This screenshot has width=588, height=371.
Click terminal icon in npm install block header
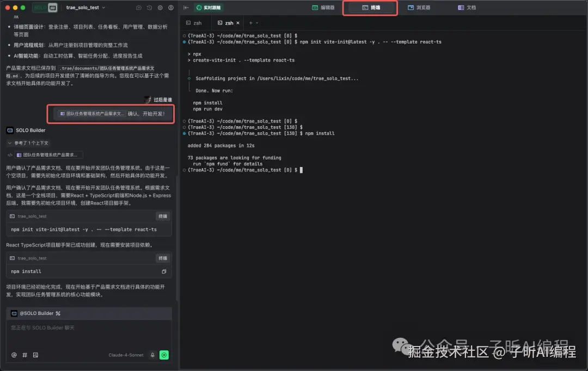13,258
